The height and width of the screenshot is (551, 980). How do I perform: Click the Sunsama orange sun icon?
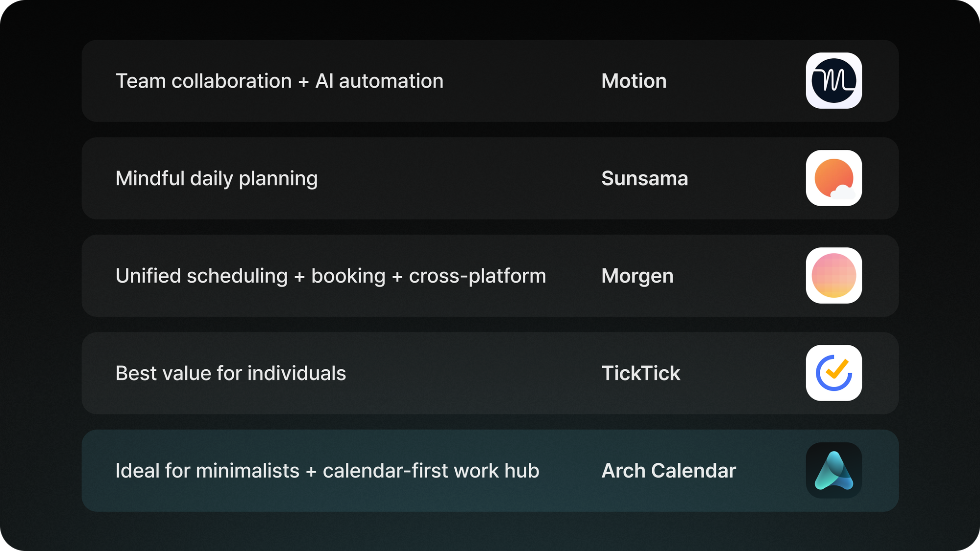(x=833, y=178)
